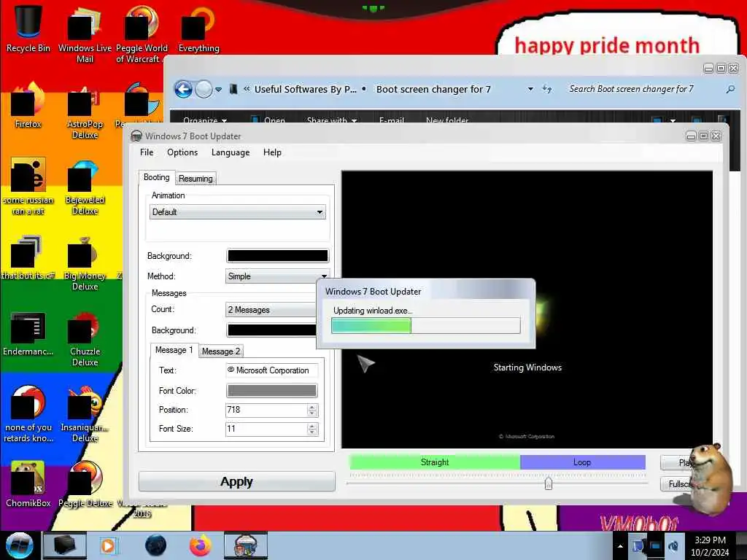Open dark folder taskbar icon
The height and width of the screenshot is (560, 747).
tap(65, 545)
